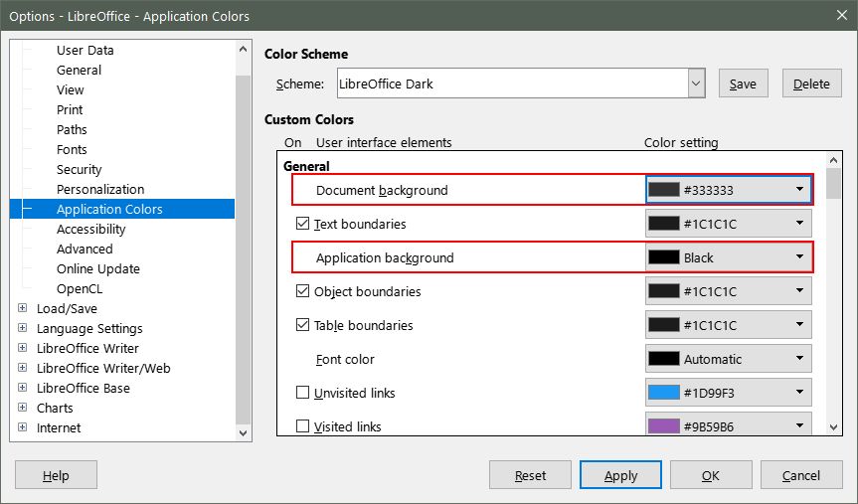Click the custom colors list scrollbar
This screenshot has width=858, height=504.
point(833,298)
